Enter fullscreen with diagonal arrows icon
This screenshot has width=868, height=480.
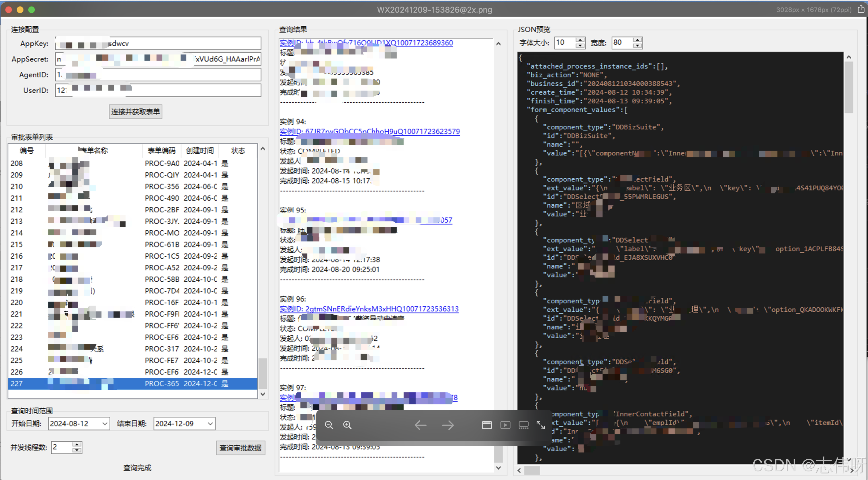[x=540, y=425]
